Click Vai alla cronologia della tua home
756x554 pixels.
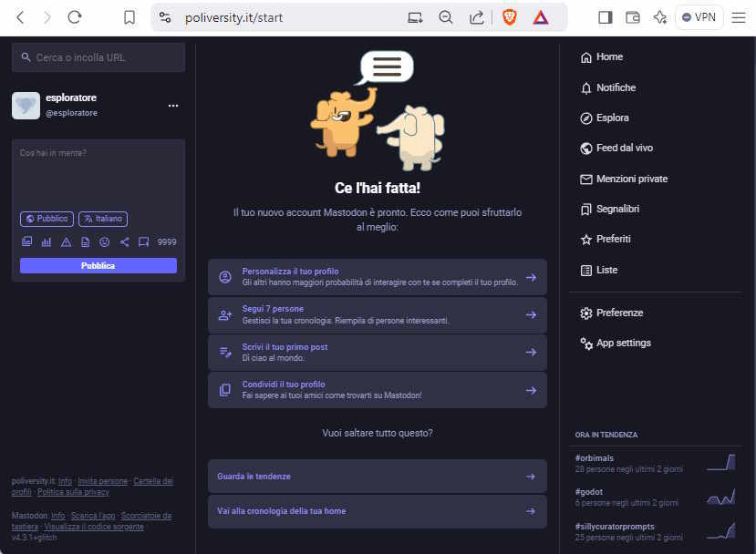378,511
